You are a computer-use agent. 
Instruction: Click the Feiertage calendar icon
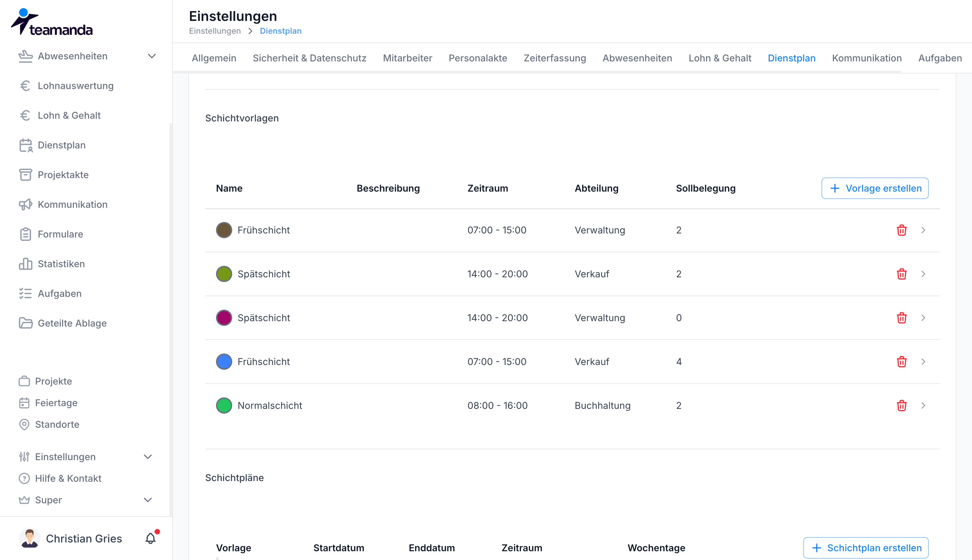pos(24,403)
